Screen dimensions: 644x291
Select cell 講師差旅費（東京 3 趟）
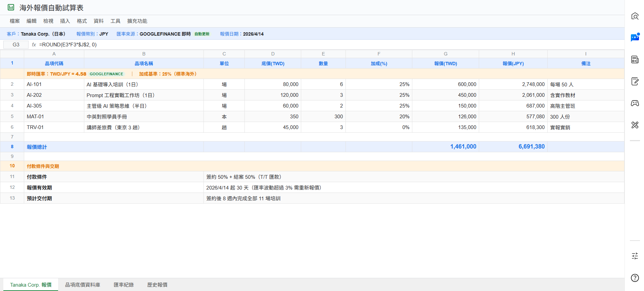(x=144, y=127)
